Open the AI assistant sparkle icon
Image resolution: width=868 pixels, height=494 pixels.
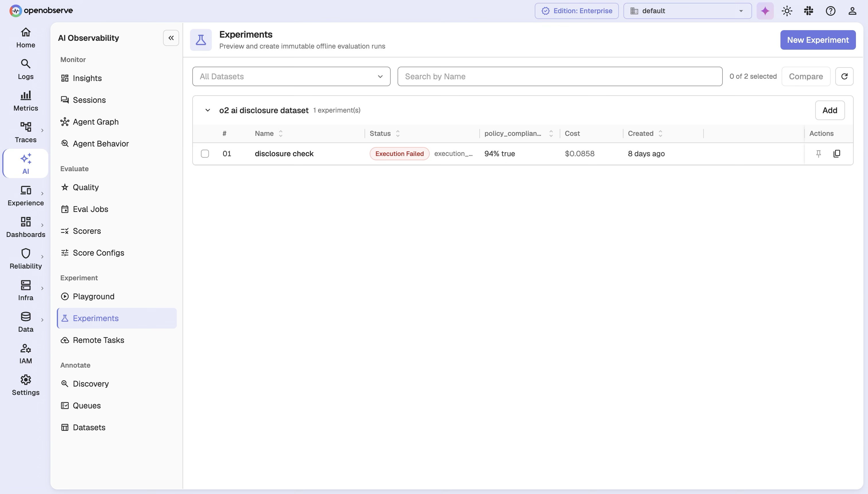pos(765,11)
